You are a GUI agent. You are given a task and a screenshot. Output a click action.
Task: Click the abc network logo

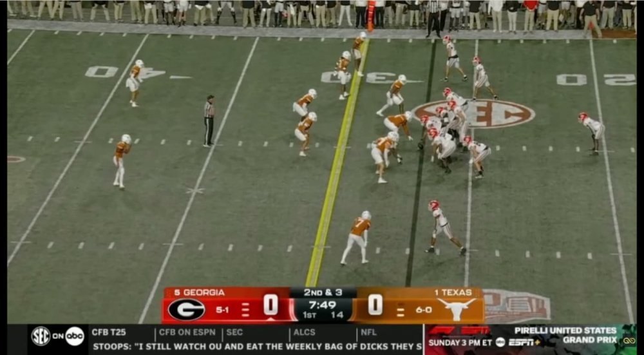tap(75, 336)
